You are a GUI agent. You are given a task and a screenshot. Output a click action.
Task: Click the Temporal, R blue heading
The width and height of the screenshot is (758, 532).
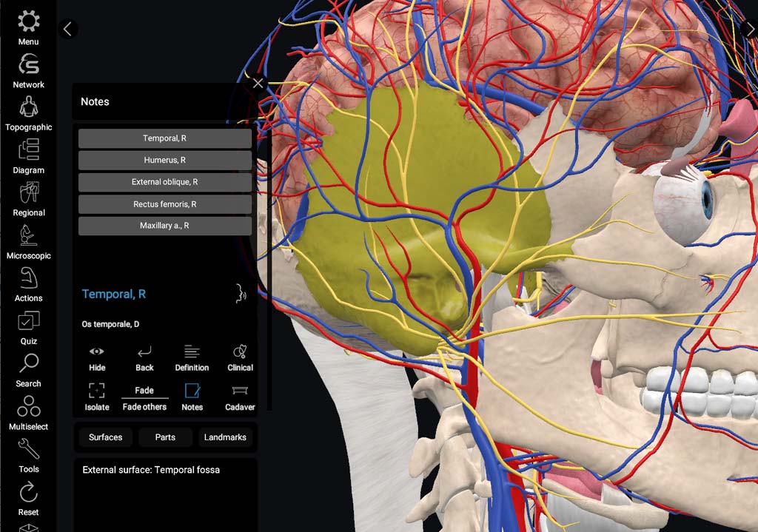(113, 294)
